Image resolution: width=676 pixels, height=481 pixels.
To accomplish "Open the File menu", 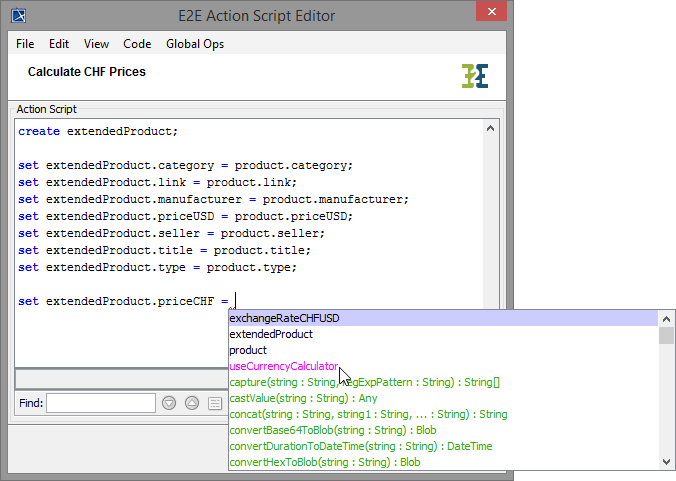I will click(25, 44).
